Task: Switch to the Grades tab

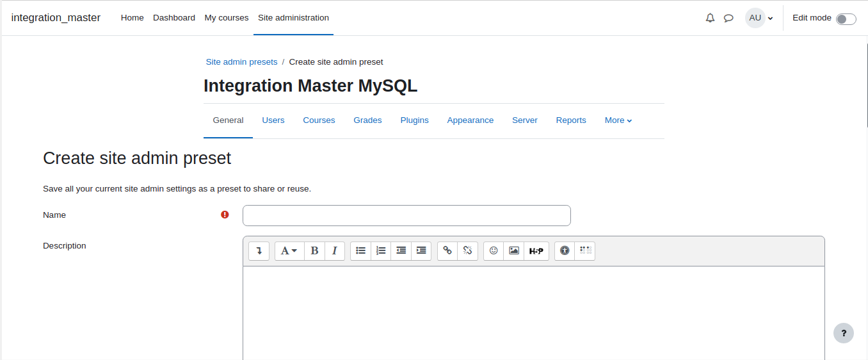Action: (367, 120)
